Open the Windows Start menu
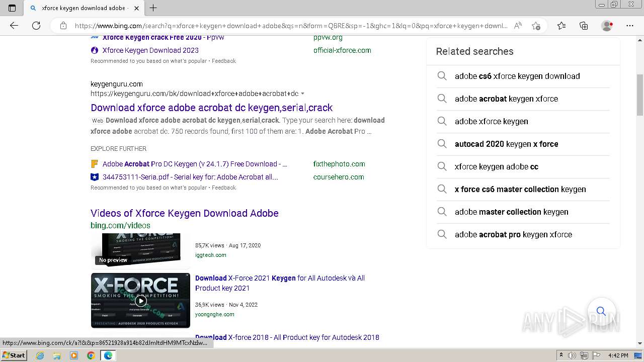Viewport: 644px width, 362px height. pyautogui.click(x=14, y=355)
